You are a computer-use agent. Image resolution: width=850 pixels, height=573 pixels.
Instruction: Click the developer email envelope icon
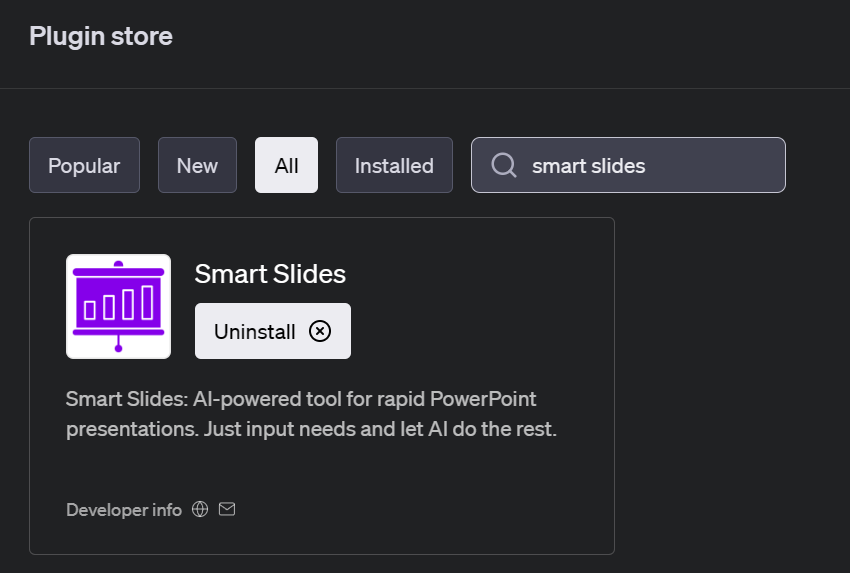pyautogui.click(x=227, y=510)
